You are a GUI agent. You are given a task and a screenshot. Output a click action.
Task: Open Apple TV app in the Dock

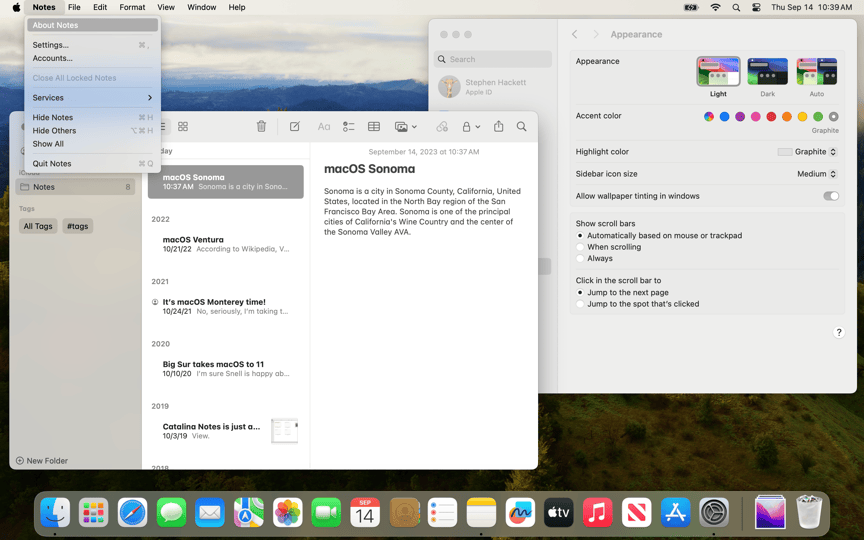point(559,513)
